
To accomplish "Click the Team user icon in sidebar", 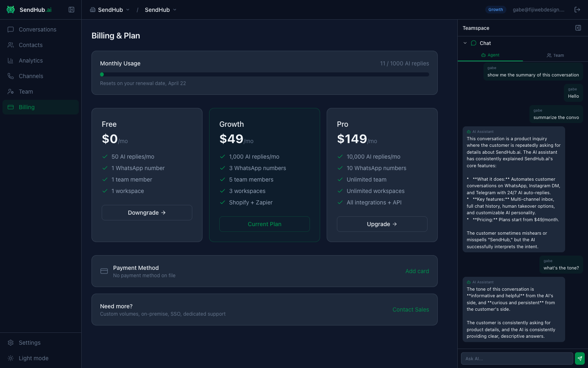I will (11, 92).
